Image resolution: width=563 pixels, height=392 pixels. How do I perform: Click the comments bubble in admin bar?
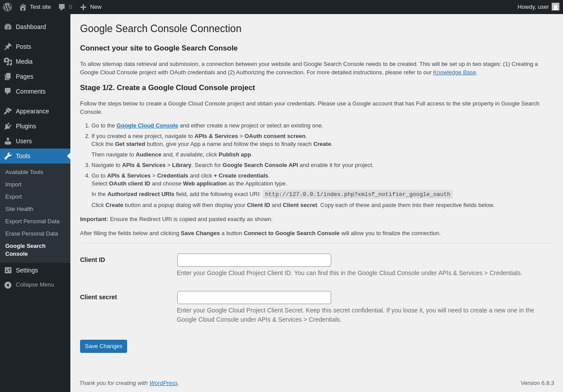coord(62,7)
